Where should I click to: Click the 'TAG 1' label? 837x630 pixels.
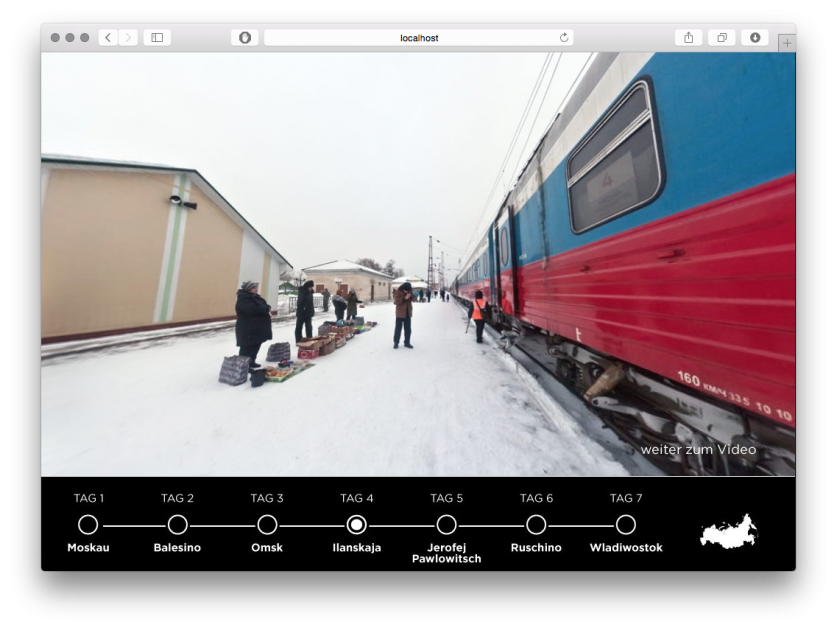[x=89, y=498]
